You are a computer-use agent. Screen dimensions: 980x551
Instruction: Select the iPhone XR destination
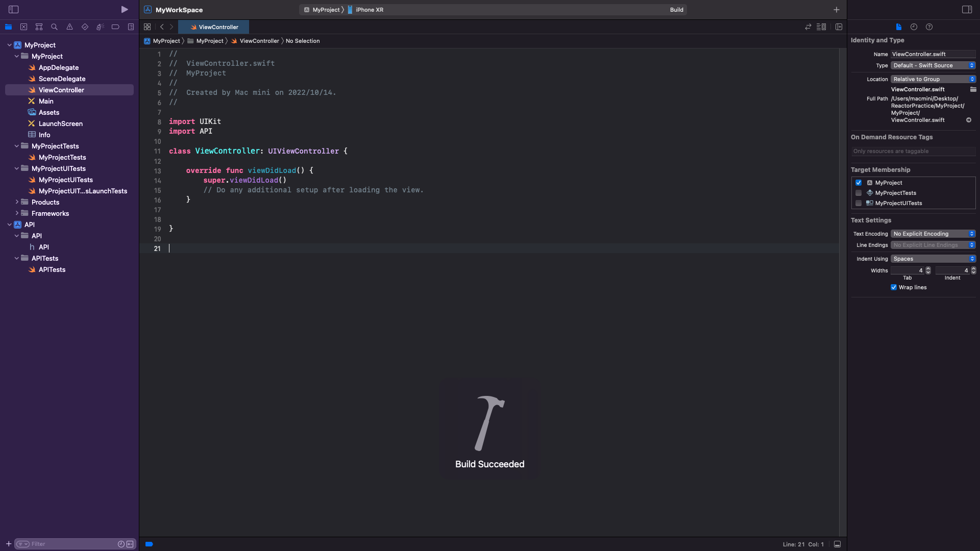369,10
